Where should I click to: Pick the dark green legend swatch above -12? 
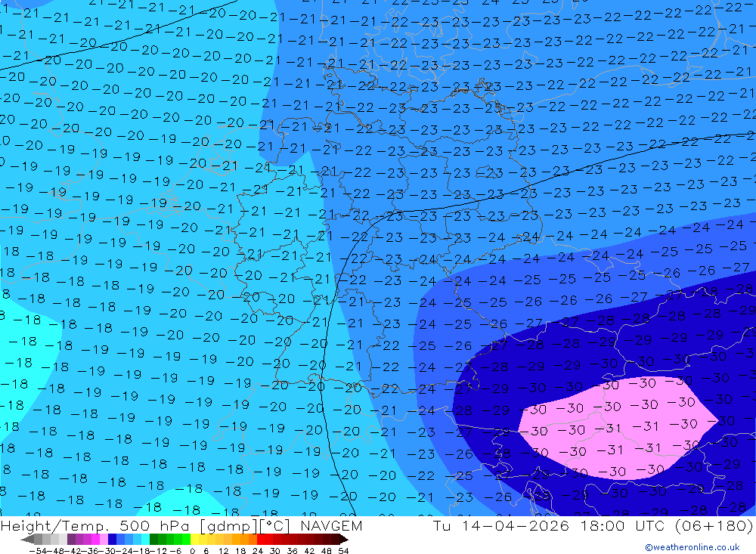[153, 540]
